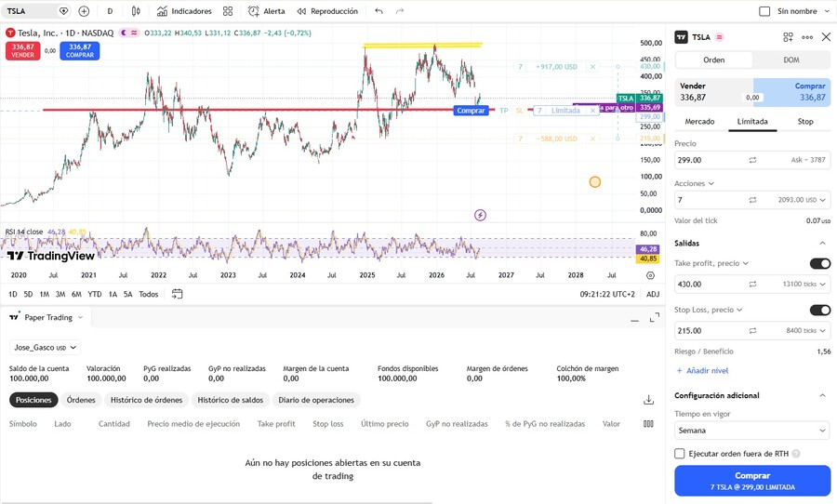This screenshot has height=504, width=837.
Task: Create an alert with Alerta button
Action: 266,11
